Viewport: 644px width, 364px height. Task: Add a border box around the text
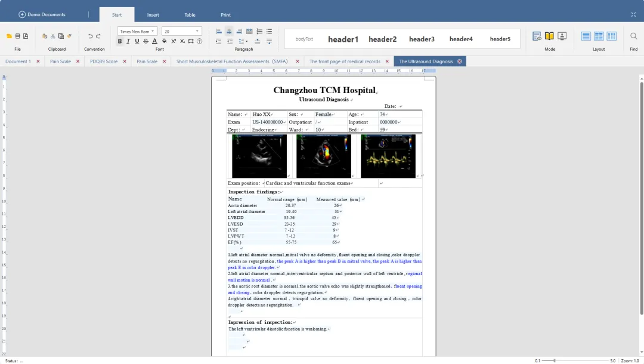[x=191, y=41]
